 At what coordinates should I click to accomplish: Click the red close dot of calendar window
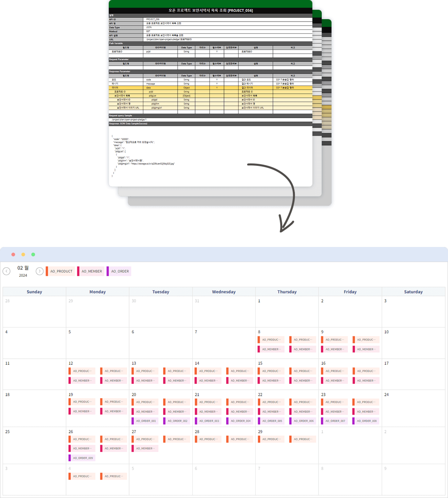13,255
